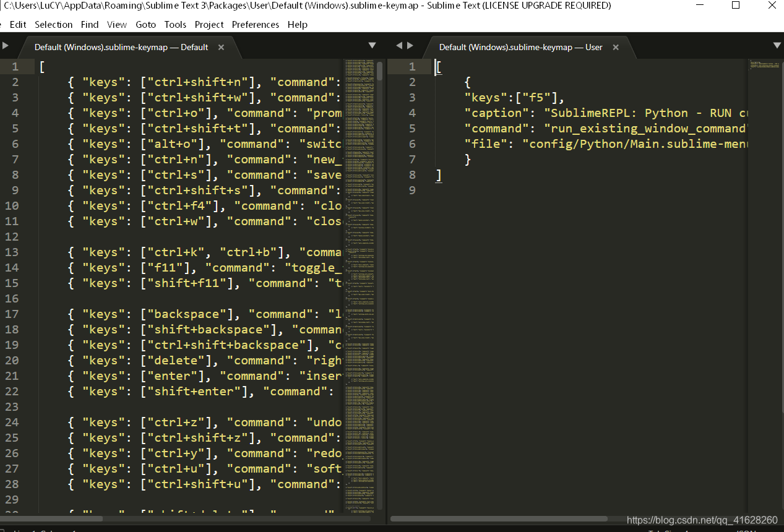Click the "ctrl+shift+u" key binding text
Viewport: 784px width, 532px height.
click(197, 484)
